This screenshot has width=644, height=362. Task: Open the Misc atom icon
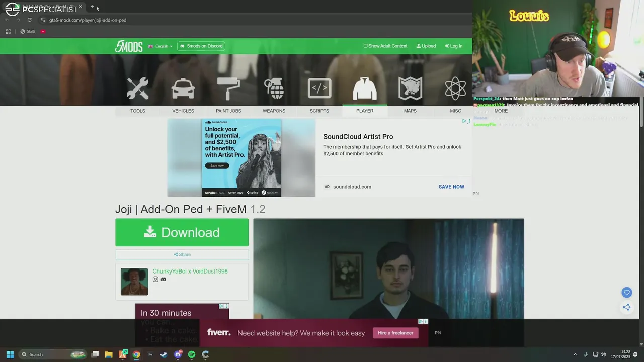pyautogui.click(x=455, y=88)
